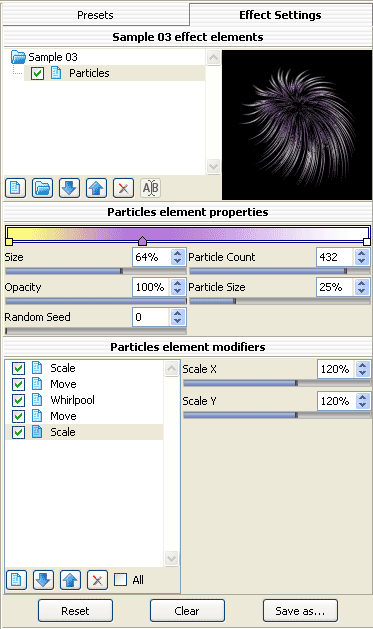The height and width of the screenshot is (629, 373).
Task: Increase Random Seed with the up spinner
Action: [x=177, y=313]
